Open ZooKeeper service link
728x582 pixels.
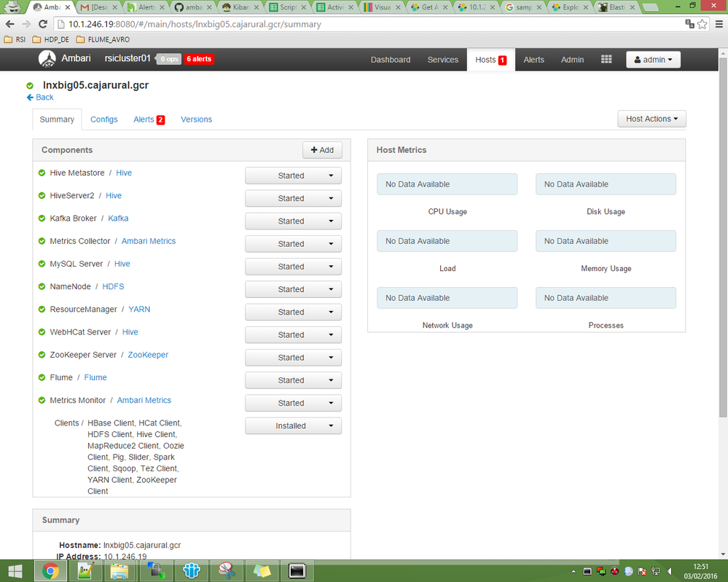point(148,355)
